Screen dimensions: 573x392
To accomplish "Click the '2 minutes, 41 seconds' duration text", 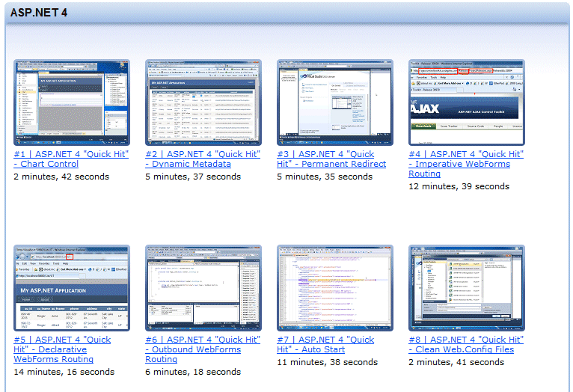I will coord(456,362).
